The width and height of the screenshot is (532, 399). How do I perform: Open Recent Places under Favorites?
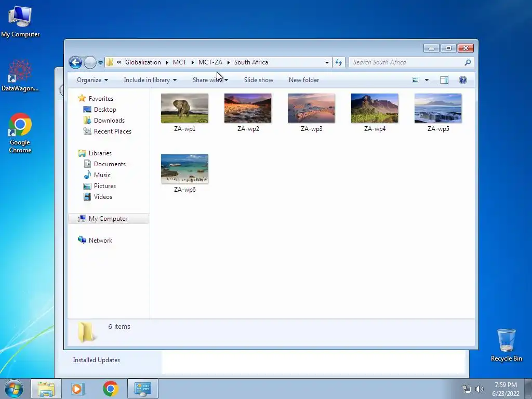coord(112,131)
